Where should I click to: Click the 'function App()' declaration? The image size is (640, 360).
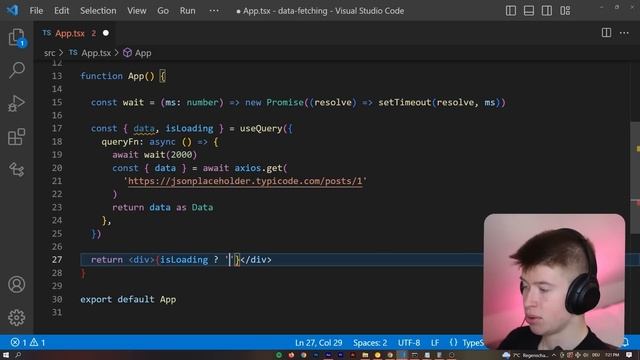(117, 76)
